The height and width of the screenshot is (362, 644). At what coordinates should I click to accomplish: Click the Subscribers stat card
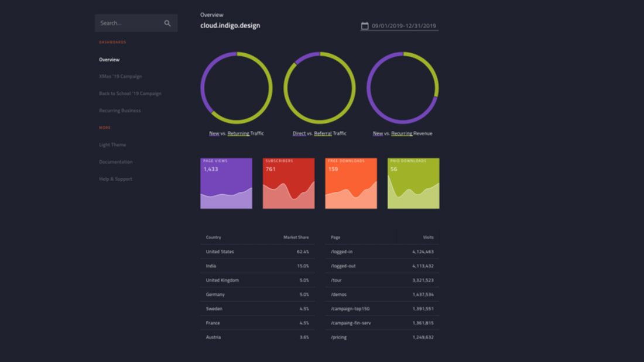pyautogui.click(x=289, y=182)
